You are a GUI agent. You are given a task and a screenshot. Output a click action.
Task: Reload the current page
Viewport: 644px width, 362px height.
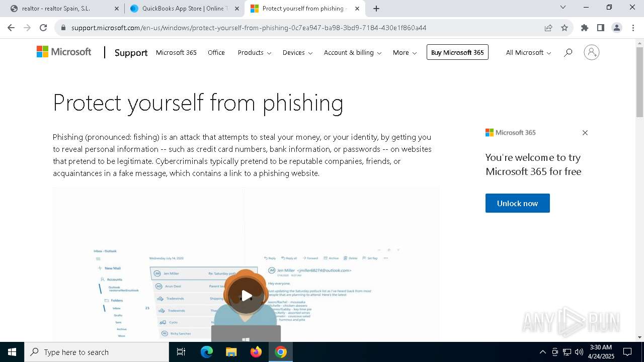pyautogui.click(x=43, y=28)
